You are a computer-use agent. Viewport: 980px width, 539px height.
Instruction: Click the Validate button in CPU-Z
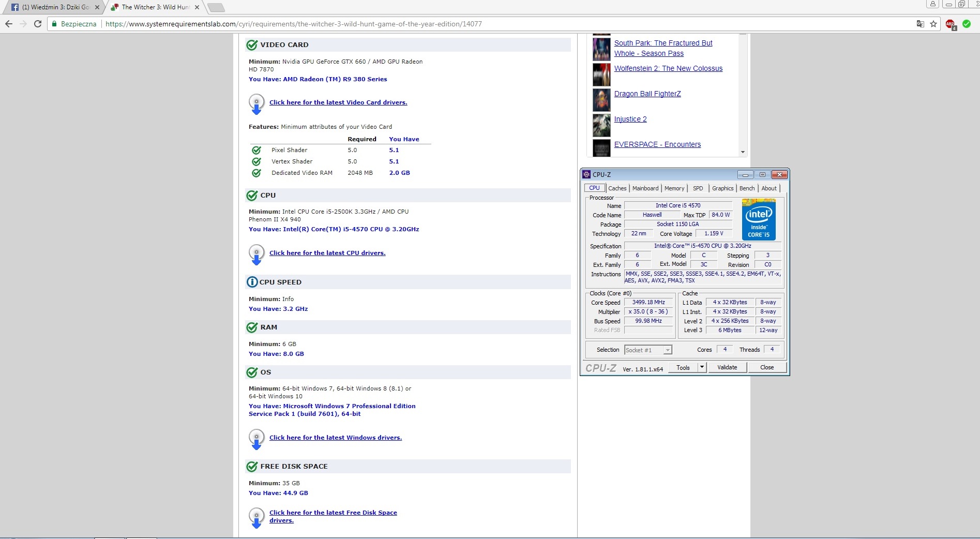coord(727,367)
